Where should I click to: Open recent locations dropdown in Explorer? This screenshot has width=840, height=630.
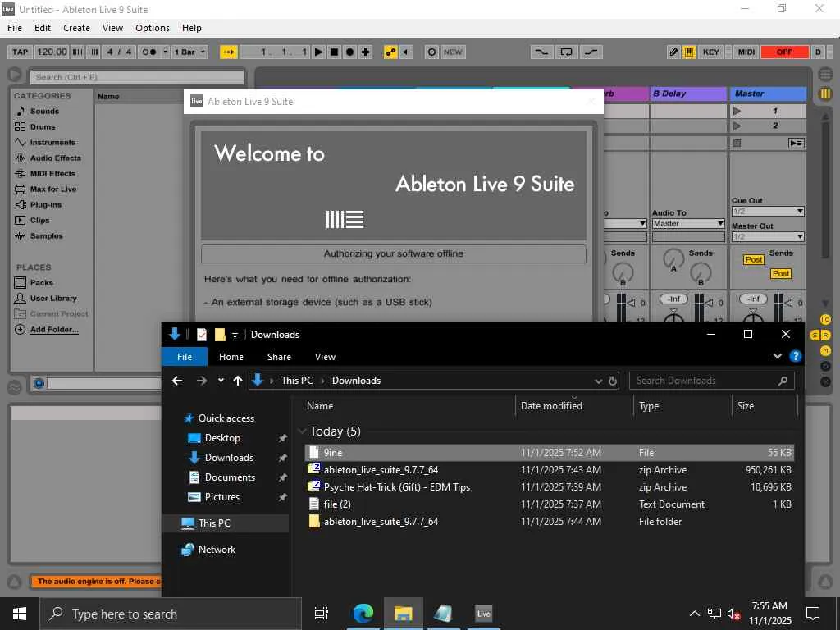tap(221, 381)
